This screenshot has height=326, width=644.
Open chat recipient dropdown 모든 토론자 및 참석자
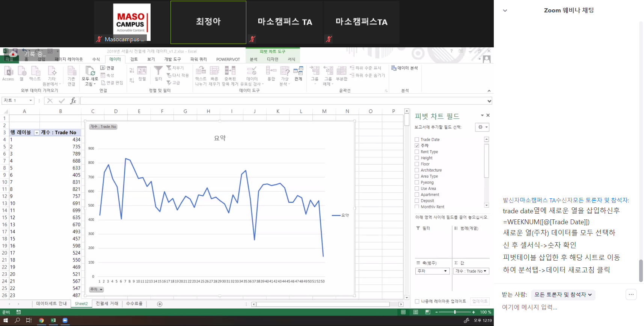click(563, 295)
